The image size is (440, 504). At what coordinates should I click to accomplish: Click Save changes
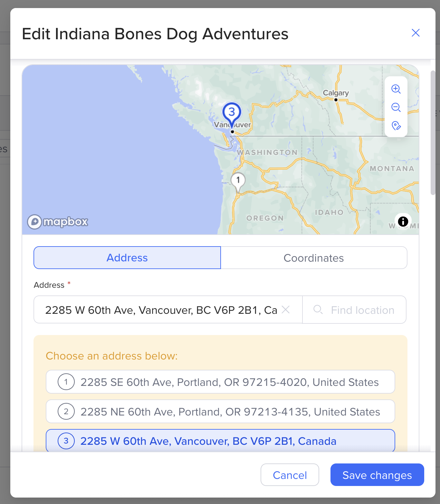coord(377,475)
